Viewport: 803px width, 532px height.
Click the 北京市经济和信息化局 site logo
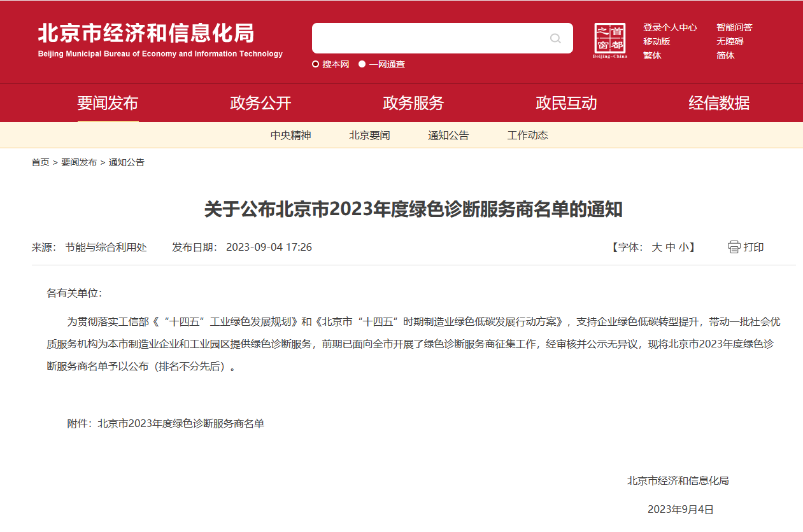pyautogui.click(x=160, y=40)
